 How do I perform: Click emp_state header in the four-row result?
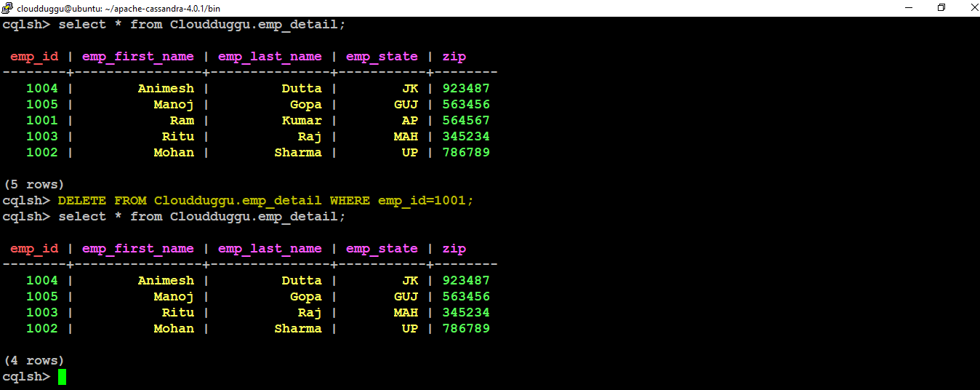point(382,249)
